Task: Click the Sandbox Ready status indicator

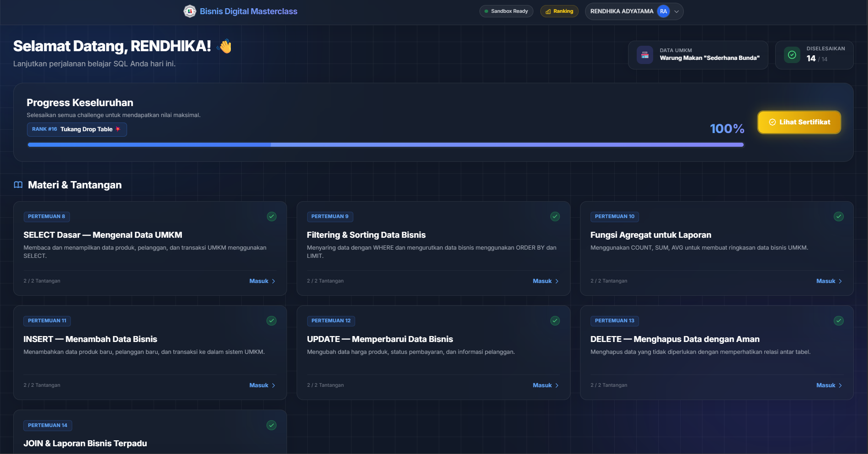Action: (x=506, y=11)
